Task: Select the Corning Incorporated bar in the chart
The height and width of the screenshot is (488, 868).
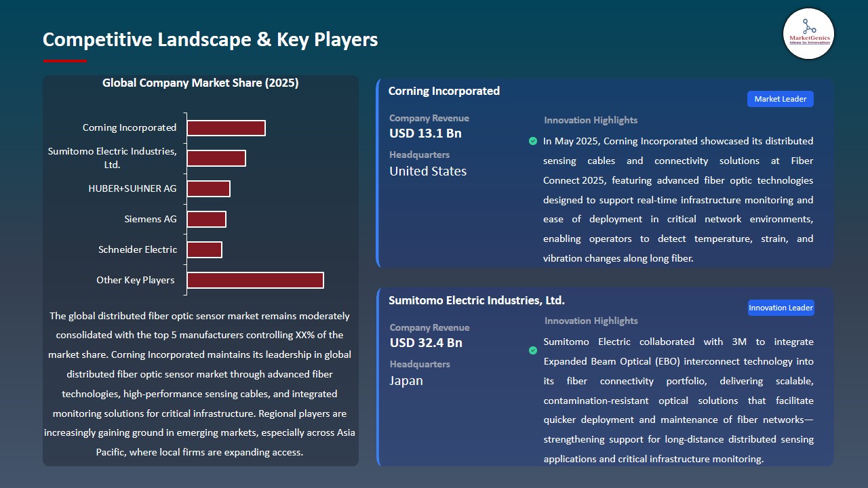Action: 226,127
